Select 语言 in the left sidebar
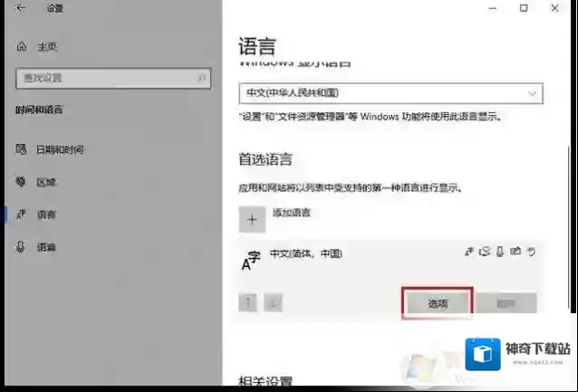Screen dimensions: 578x392 point(46,215)
